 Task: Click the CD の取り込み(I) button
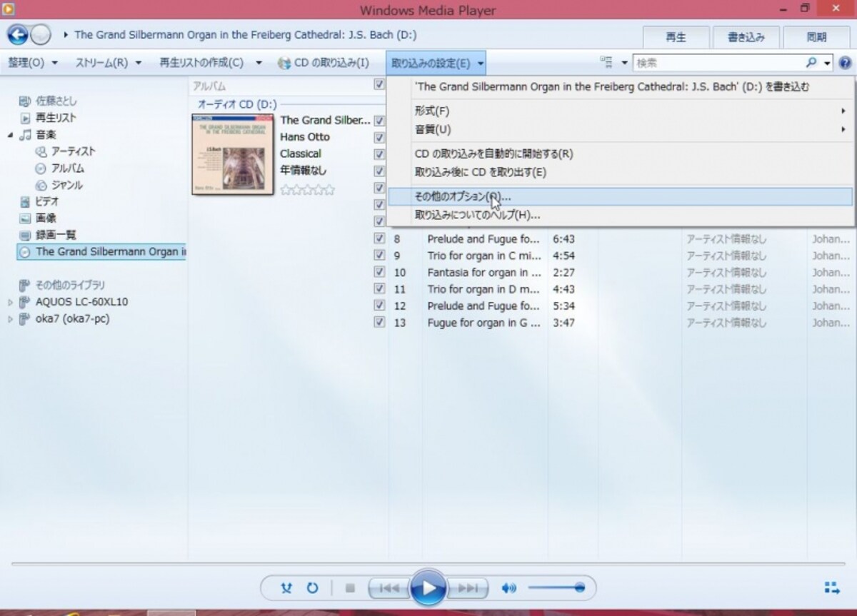coord(324,63)
